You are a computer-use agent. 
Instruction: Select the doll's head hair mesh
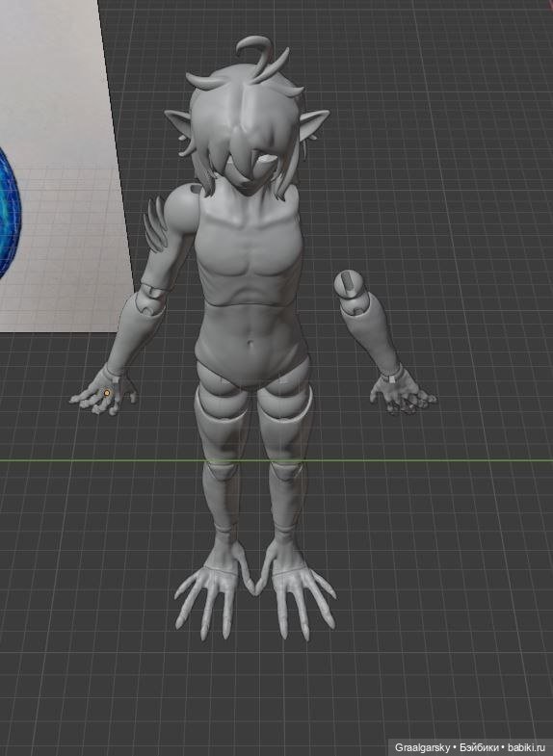249,120
